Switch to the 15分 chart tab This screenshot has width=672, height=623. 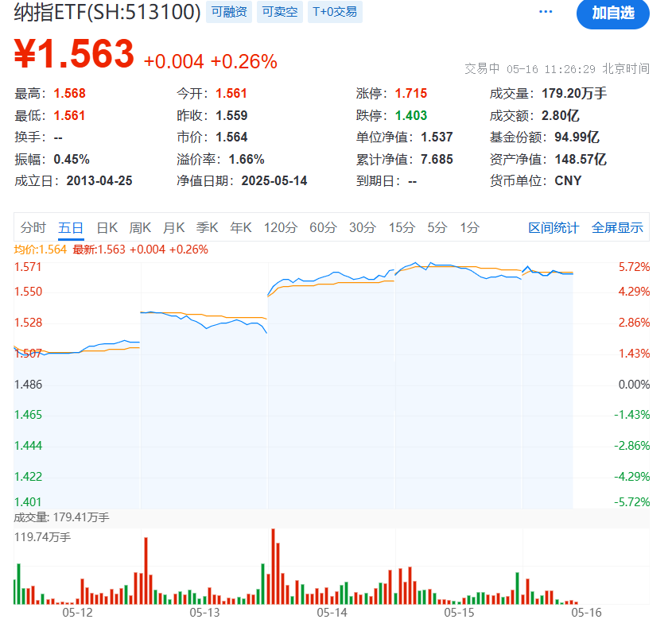(x=402, y=227)
